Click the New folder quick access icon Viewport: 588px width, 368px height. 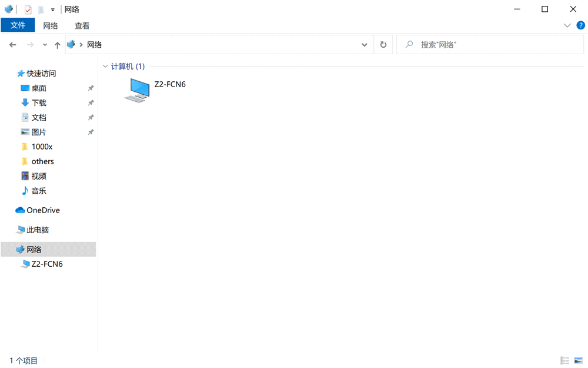tap(41, 9)
